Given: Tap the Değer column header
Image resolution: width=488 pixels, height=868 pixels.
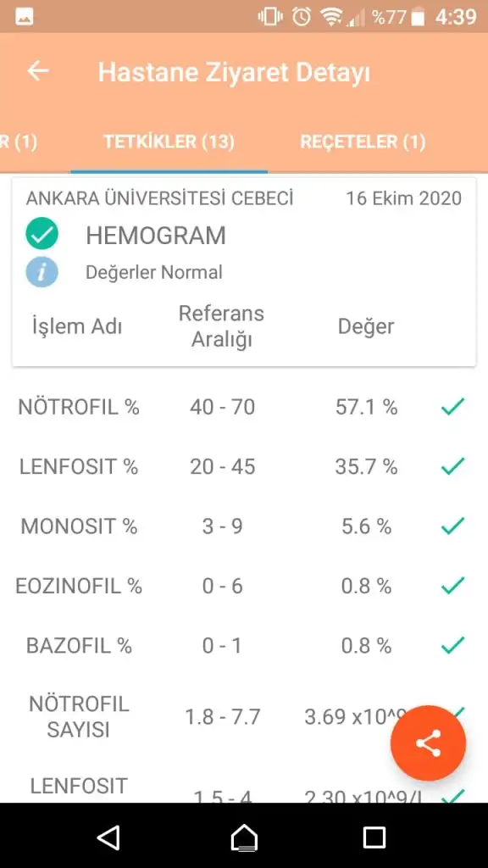Looking at the screenshot, I should 366,326.
